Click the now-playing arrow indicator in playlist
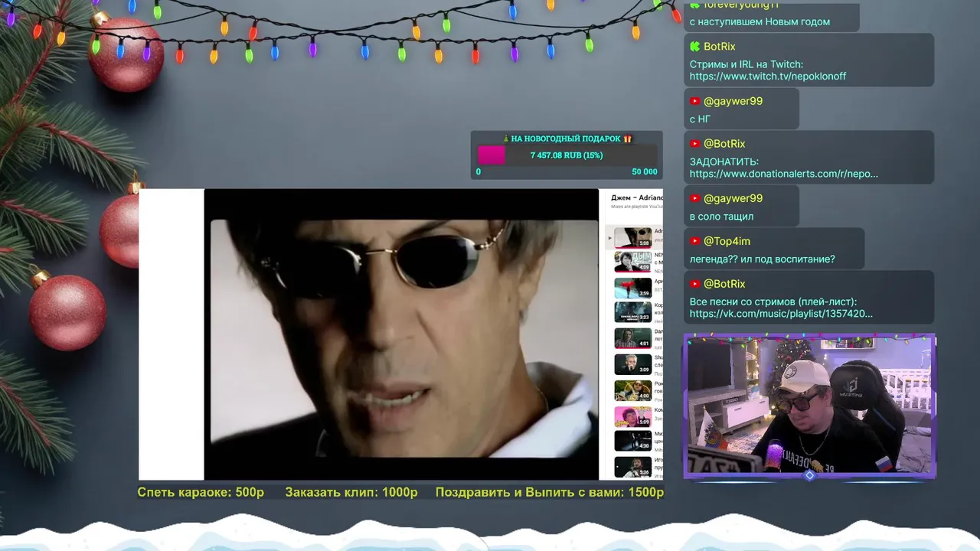This screenshot has height=551, width=980. (x=609, y=238)
